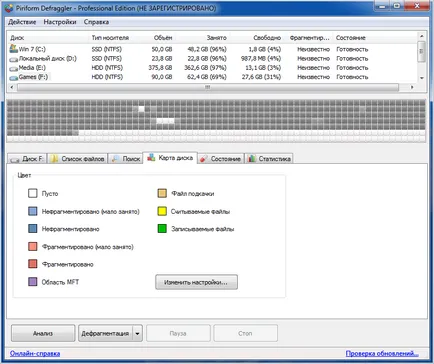Click the Локальный диск (D:) drive icon
Screen dimensions: 434x364
[x=14, y=59]
